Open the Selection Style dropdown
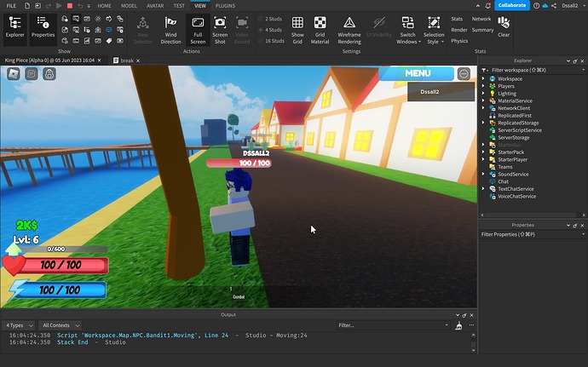This screenshot has height=367, width=588. [x=434, y=30]
